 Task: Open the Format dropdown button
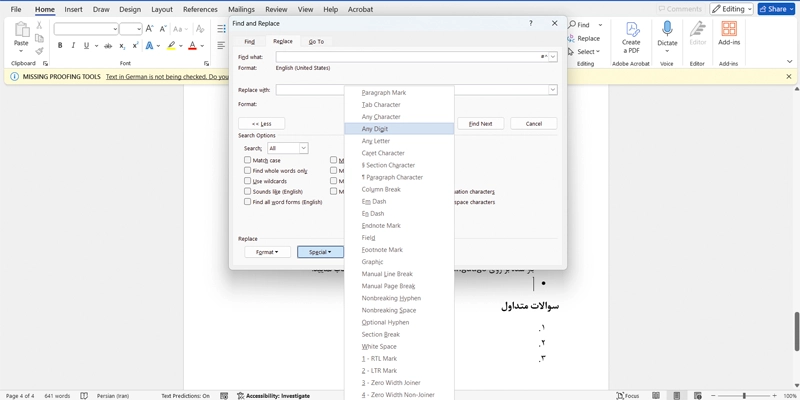(x=267, y=252)
